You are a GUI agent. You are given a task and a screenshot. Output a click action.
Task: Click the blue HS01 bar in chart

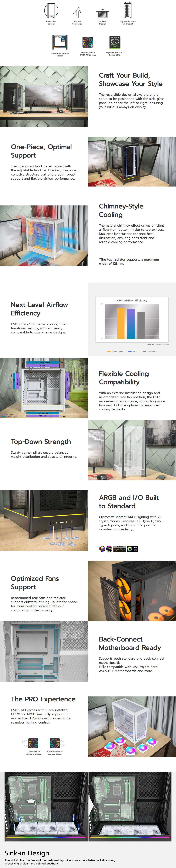coord(131,324)
